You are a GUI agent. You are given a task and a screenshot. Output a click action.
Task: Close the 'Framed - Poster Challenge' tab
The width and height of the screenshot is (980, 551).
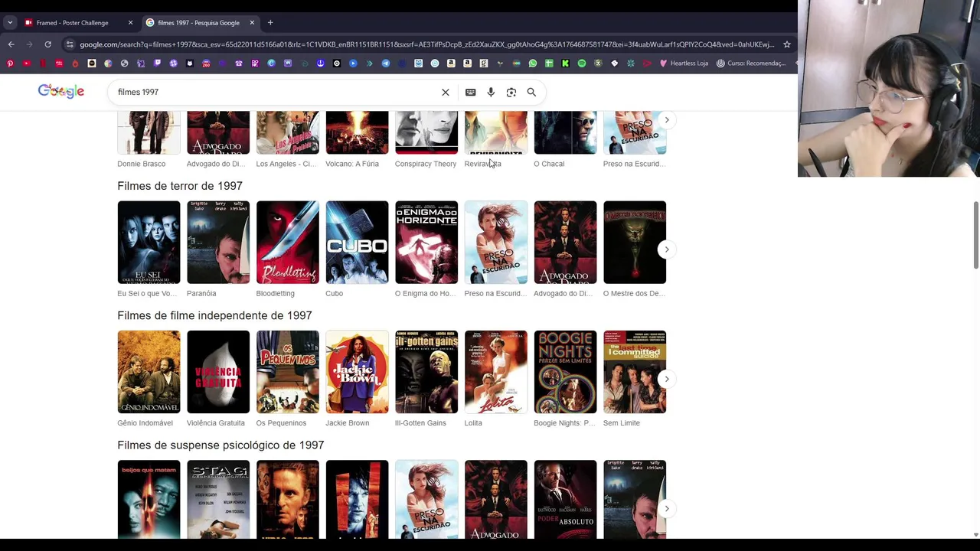pos(130,22)
